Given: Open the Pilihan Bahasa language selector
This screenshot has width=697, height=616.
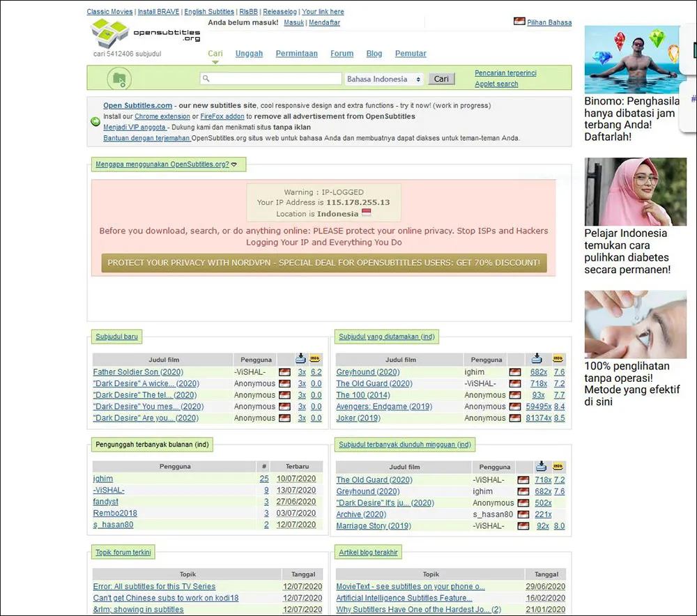Looking at the screenshot, I should (549, 22).
